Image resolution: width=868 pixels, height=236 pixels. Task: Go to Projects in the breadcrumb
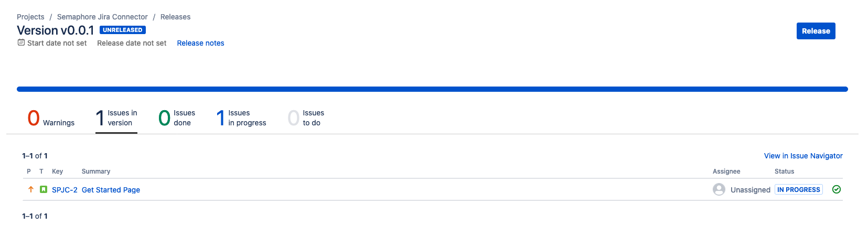coord(30,17)
